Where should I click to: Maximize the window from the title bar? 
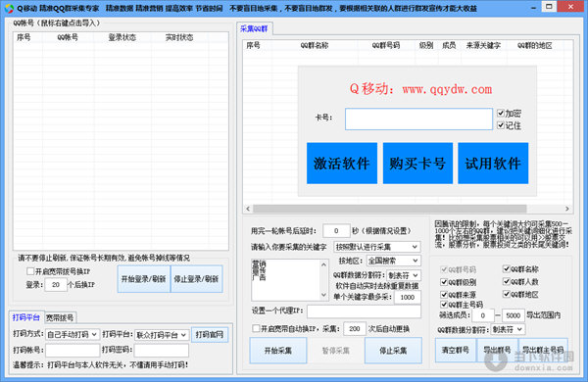click(x=550, y=7)
